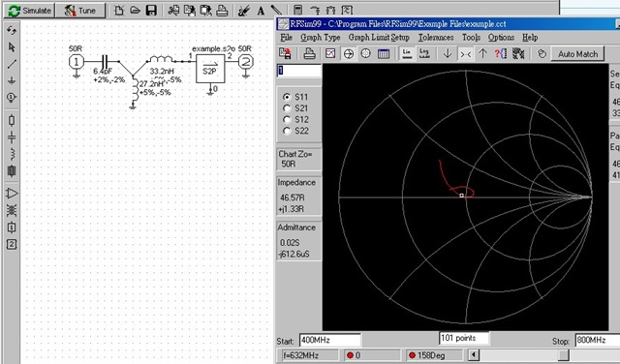Select the rotate component tool
620x364 pixels.
point(12,31)
